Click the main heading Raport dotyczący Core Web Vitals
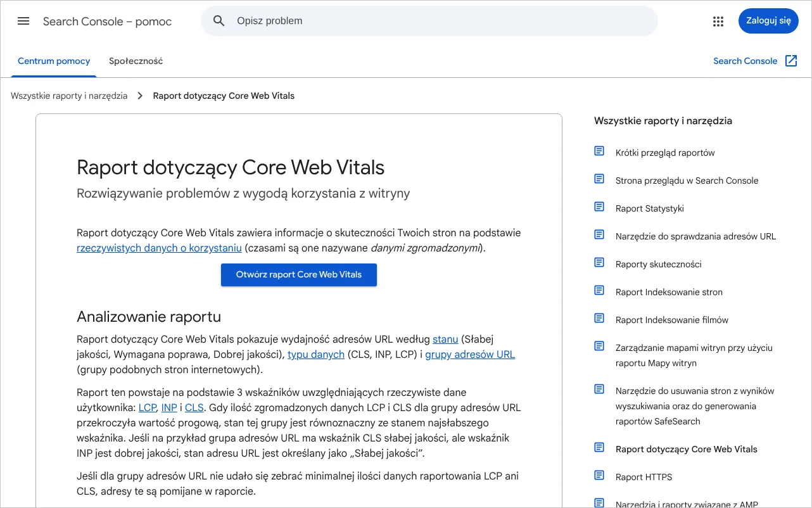 click(x=231, y=167)
